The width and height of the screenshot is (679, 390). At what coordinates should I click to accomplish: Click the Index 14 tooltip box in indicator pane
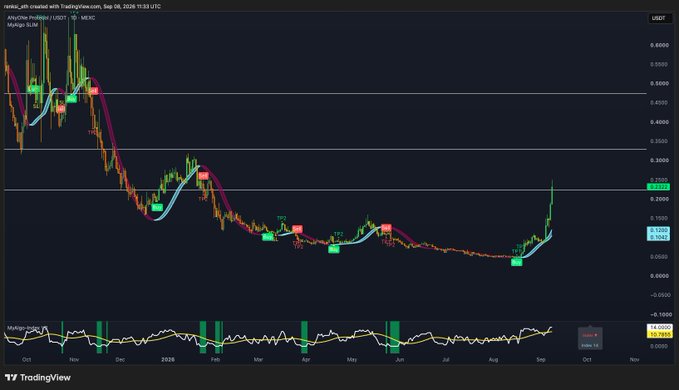tap(590, 338)
